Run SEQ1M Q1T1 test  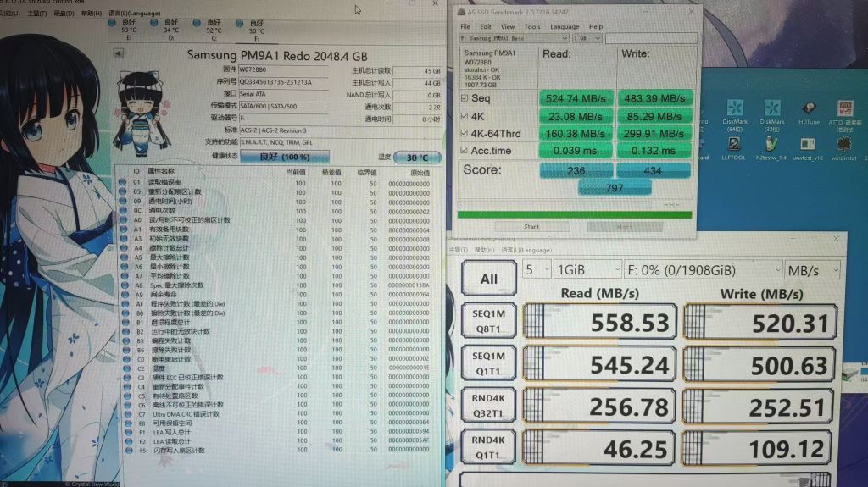pos(489,363)
